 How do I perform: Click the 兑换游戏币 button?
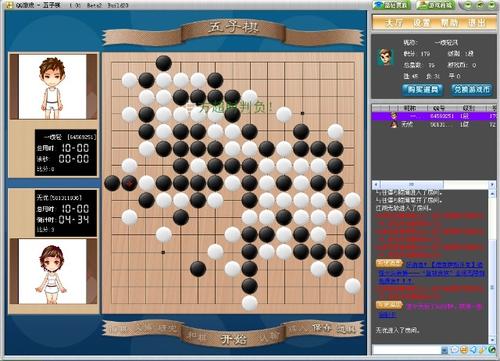[472, 90]
